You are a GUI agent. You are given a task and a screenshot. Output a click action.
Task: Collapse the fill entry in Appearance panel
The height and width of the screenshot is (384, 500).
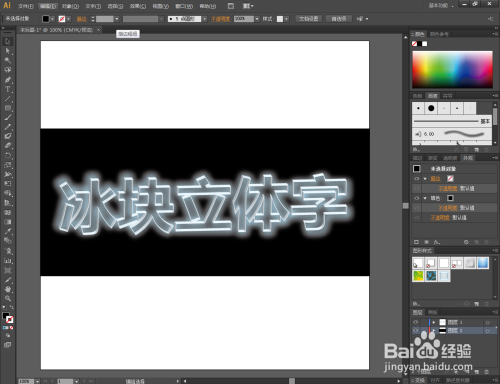click(425, 198)
